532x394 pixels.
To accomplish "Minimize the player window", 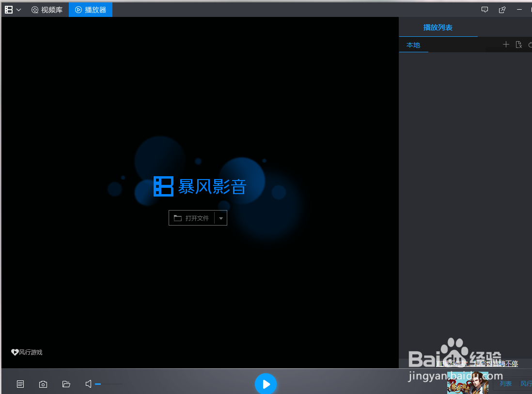I will [x=519, y=10].
